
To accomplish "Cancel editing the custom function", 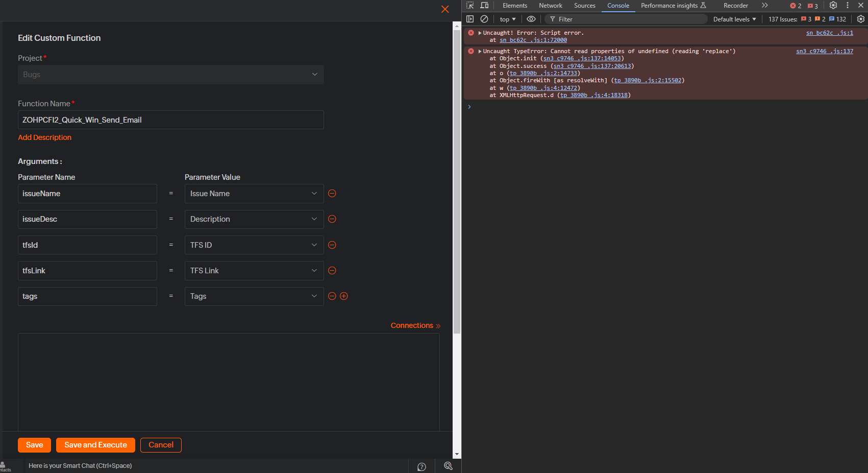I will [161, 445].
